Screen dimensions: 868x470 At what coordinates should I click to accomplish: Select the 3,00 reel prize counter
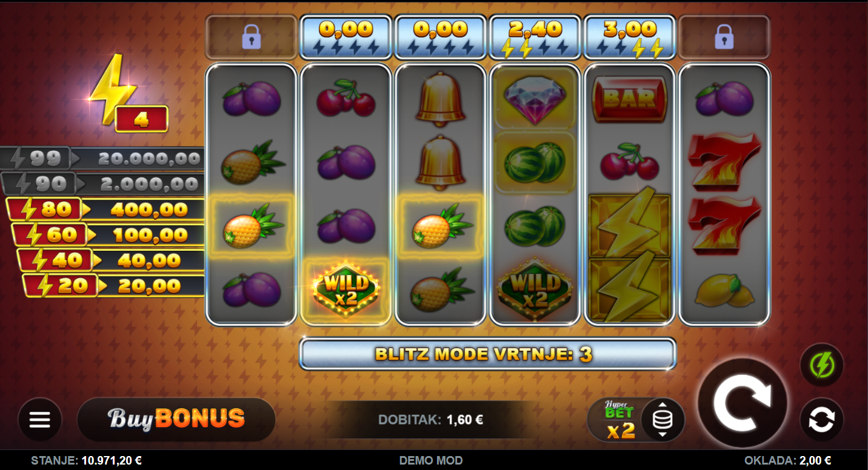630,37
